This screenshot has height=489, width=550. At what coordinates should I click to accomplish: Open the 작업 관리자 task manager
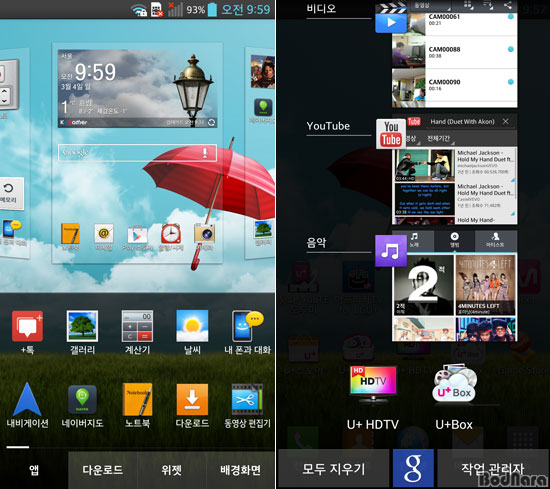point(493,469)
